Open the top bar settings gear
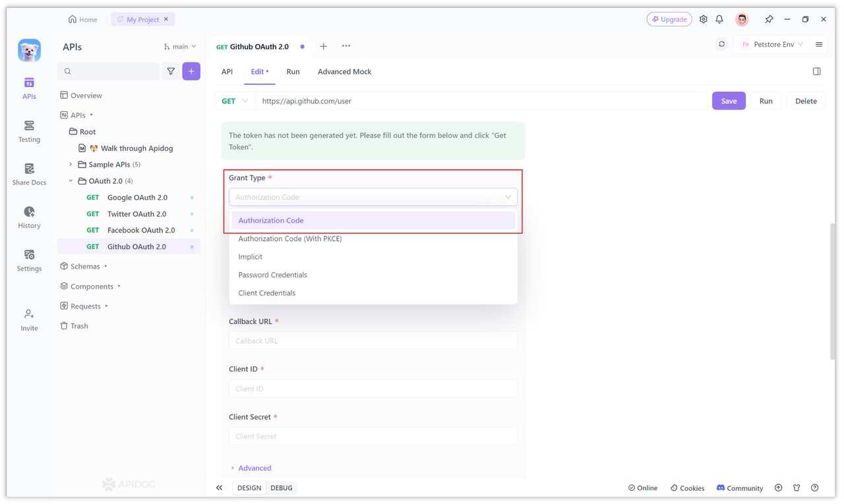This screenshot has height=504, width=844. pos(704,20)
